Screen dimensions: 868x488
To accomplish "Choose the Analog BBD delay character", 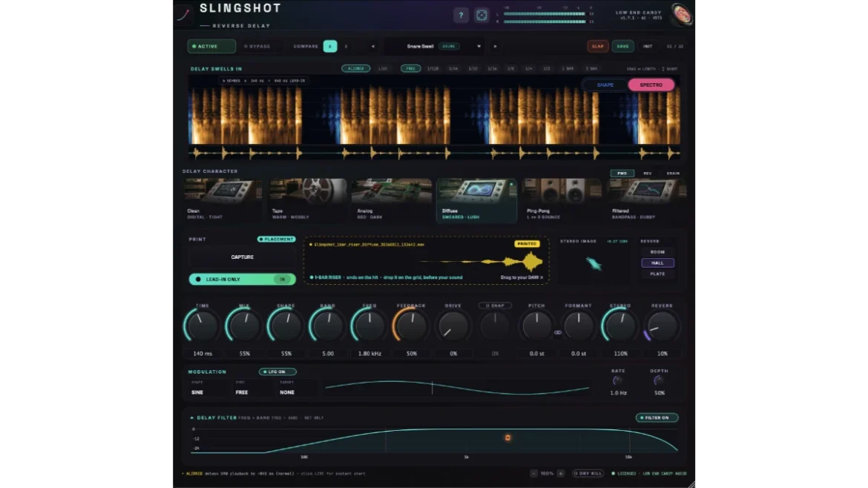I will pos(392,200).
